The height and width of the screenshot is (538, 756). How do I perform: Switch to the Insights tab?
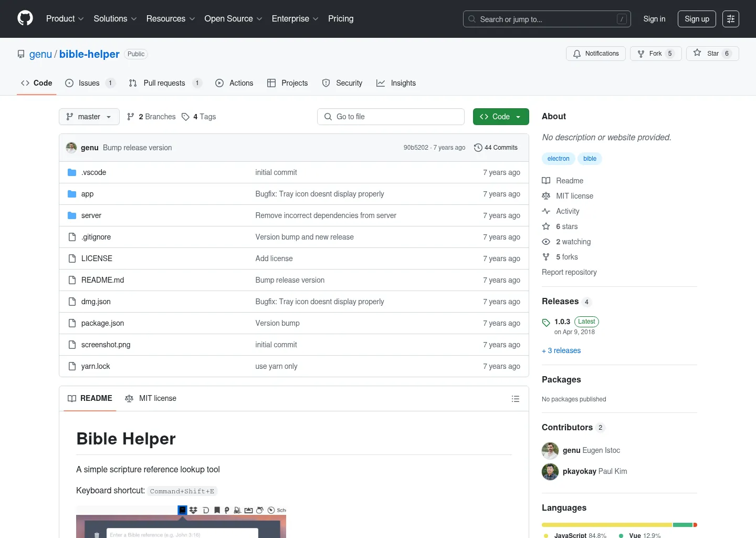click(x=396, y=83)
